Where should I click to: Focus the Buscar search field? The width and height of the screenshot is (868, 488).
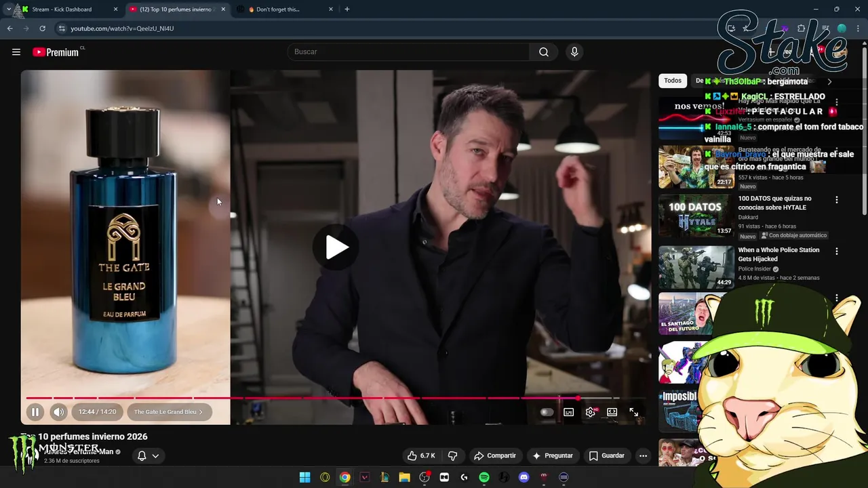click(x=408, y=52)
